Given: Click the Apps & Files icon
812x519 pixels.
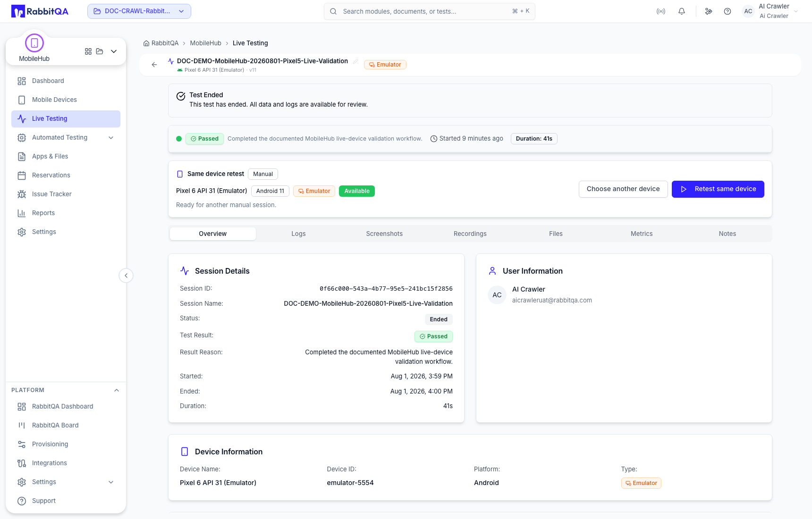Looking at the screenshot, I should (x=22, y=157).
